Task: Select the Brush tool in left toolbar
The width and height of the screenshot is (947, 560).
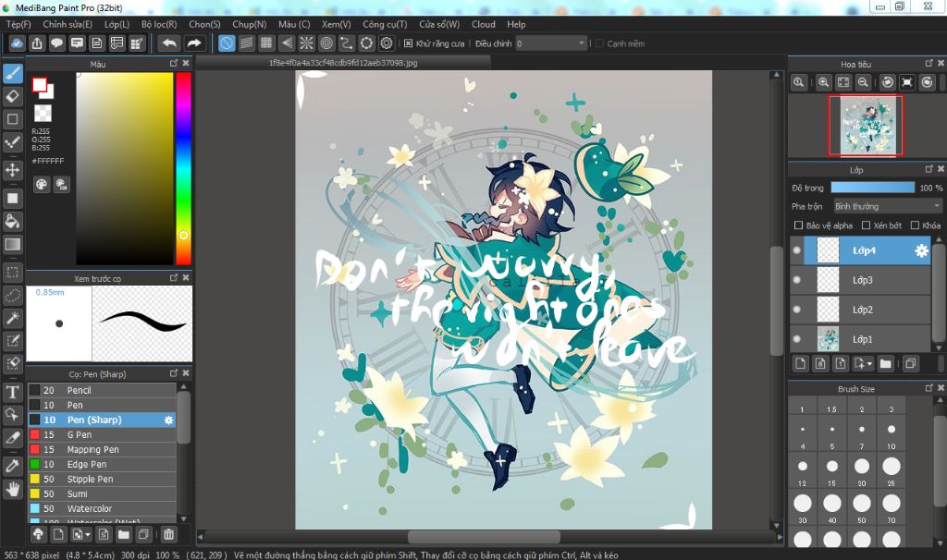Action: [x=13, y=74]
